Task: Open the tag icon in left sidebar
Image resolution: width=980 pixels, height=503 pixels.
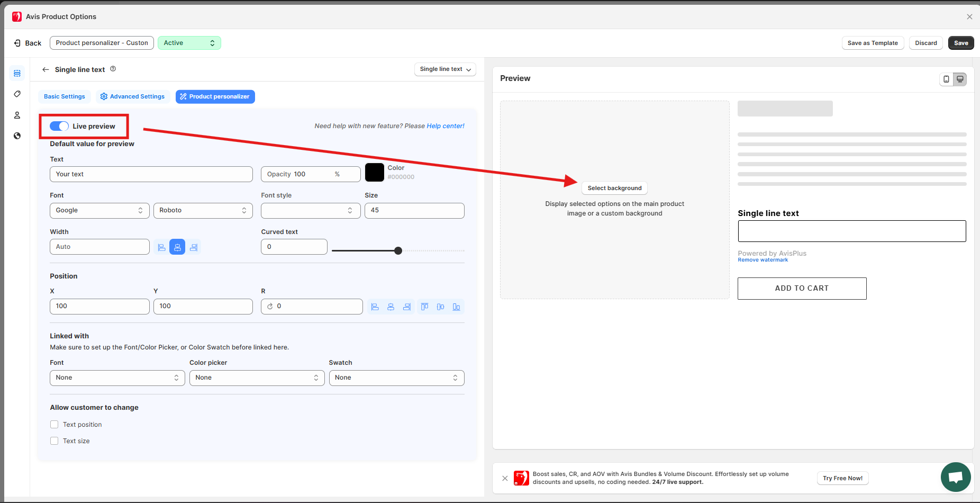Action: (x=17, y=94)
